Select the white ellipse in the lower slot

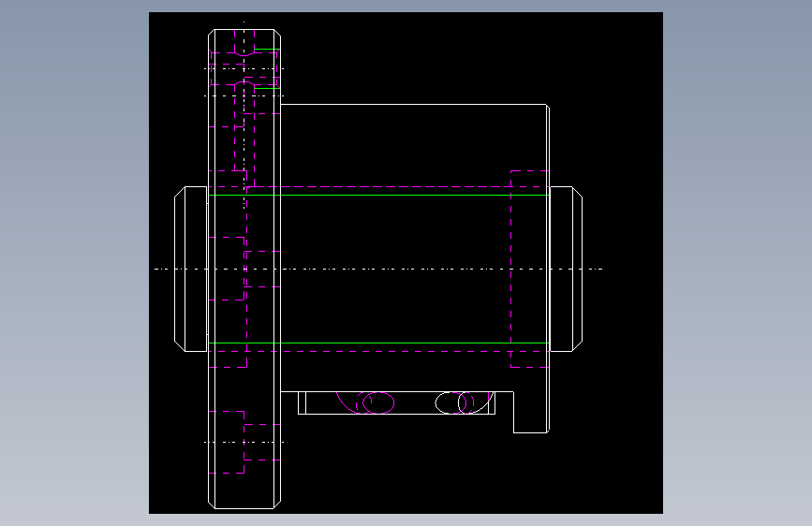451,402
